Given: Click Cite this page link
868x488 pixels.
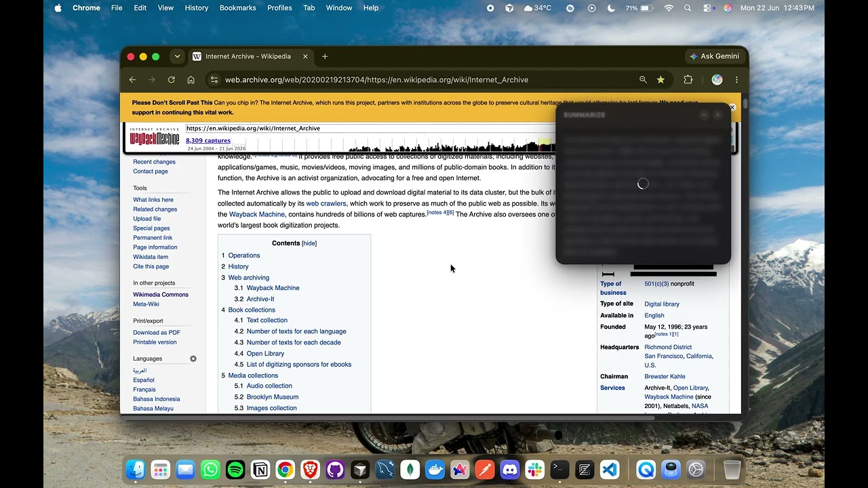Looking at the screenshot, I should click(x=151, y=266).
